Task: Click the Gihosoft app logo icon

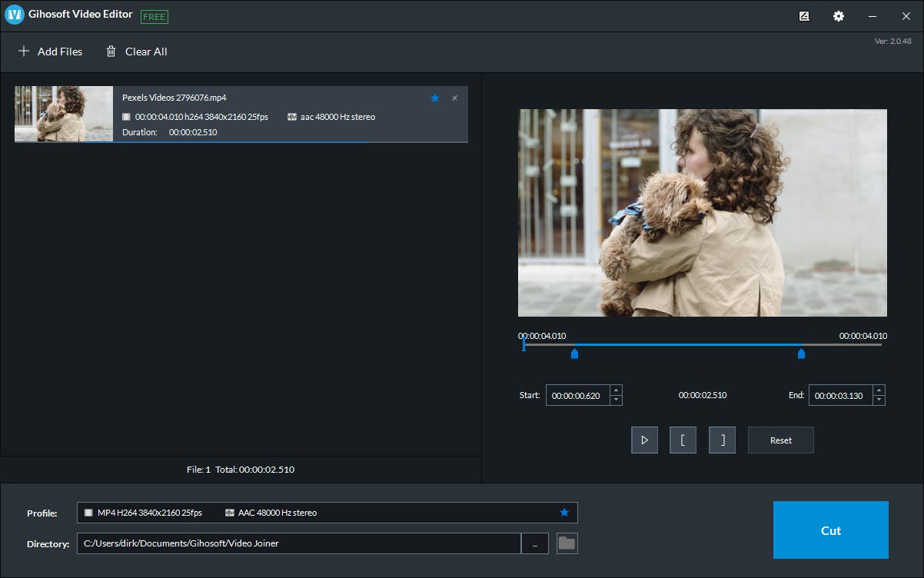Action: 15,15
